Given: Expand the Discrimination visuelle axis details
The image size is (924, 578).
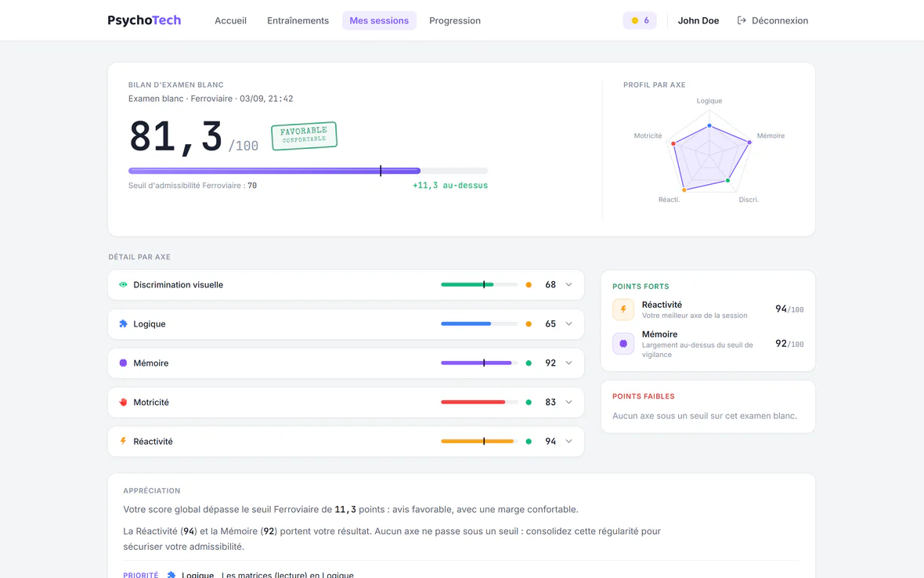Looking at the screenshot, I should (x=568, y=284).
